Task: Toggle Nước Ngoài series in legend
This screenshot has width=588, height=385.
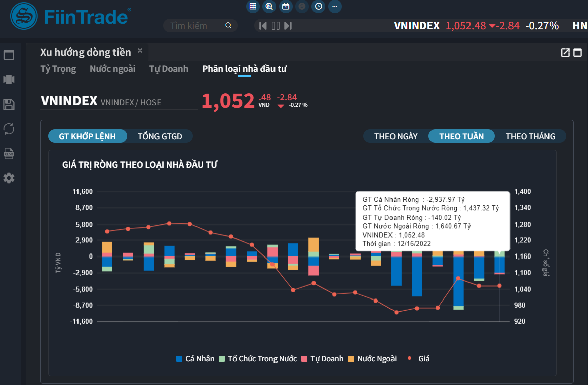Action: click(x=372, y=359)
